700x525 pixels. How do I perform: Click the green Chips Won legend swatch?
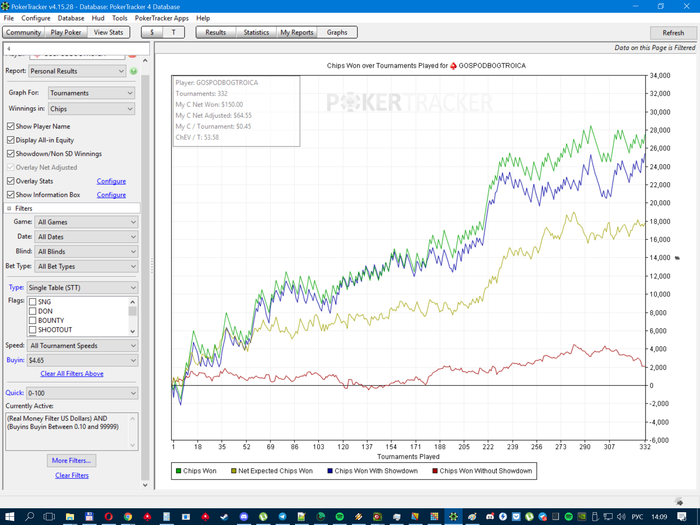coord(178,471)
